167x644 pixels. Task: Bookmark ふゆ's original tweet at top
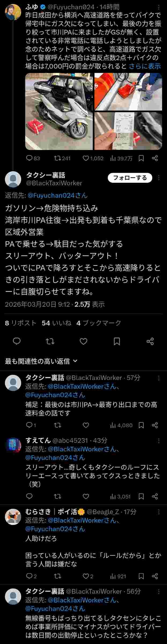[141, 158]
